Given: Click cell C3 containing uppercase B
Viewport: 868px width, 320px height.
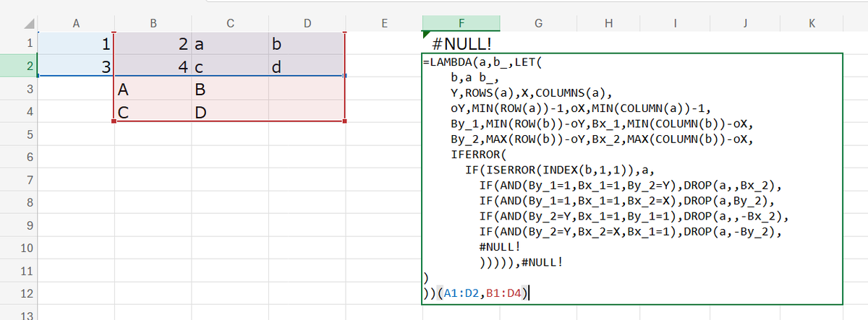Looking at the screenshot, I should coord(229,90).
